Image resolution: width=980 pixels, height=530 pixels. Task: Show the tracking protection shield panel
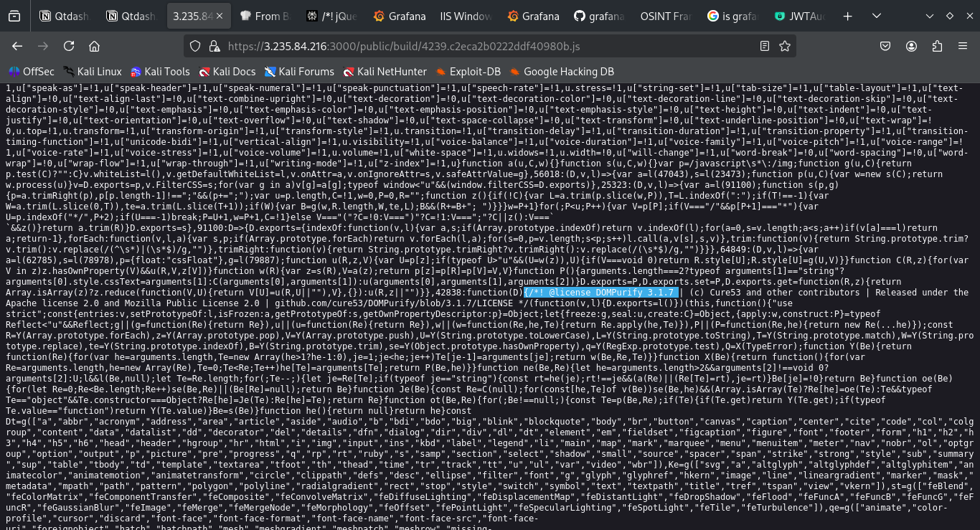pos(195,46)
